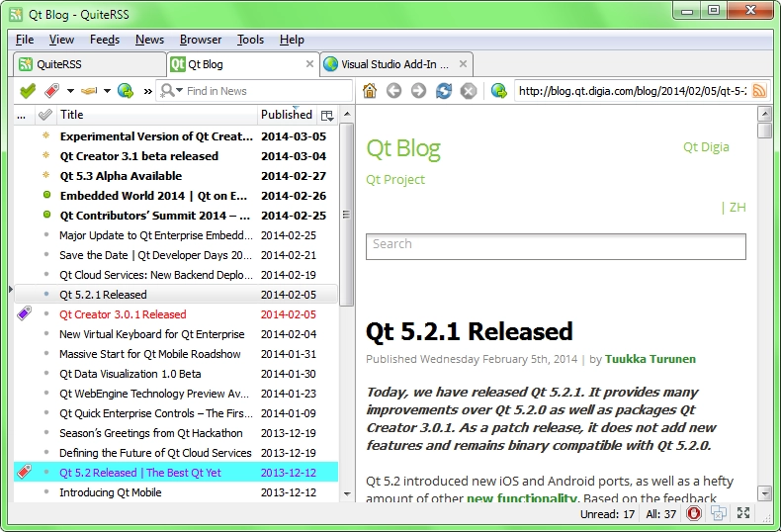781x532 pixels.
Task: Open the label tag dropdown arrow
Action: click(x=70, y=91)
